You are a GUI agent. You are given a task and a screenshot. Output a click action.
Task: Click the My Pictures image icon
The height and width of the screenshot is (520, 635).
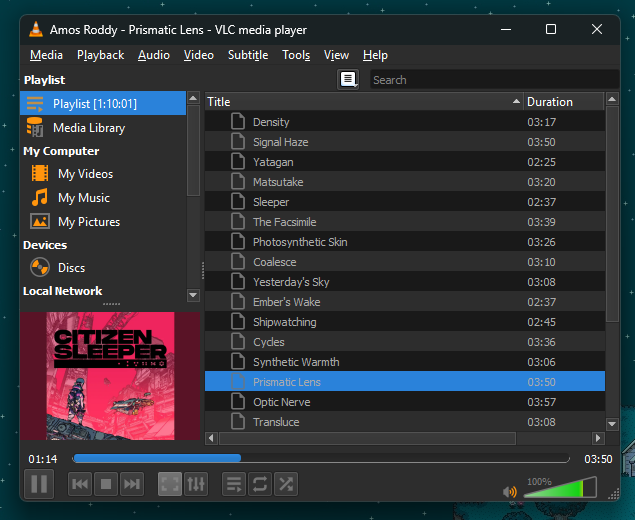(x=40, y=222)
